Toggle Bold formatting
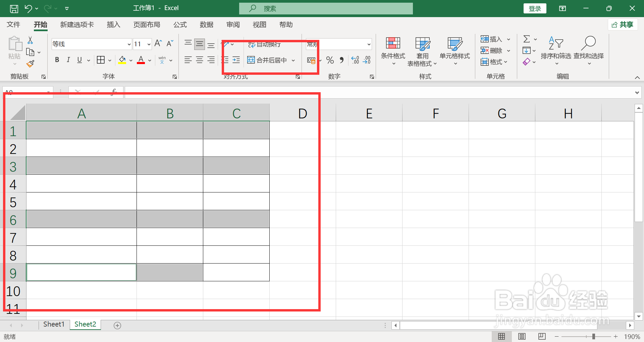644x342 pixels. tap(57, 60)
